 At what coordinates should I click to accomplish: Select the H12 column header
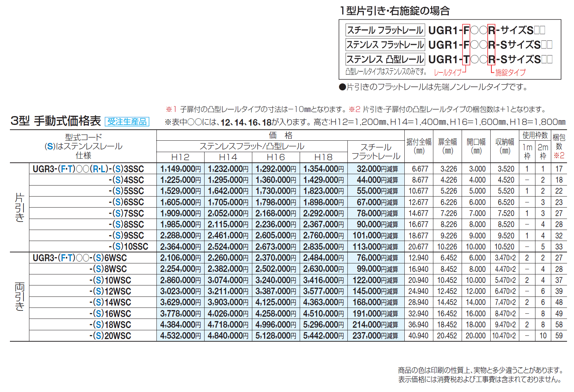coord(180,157)
